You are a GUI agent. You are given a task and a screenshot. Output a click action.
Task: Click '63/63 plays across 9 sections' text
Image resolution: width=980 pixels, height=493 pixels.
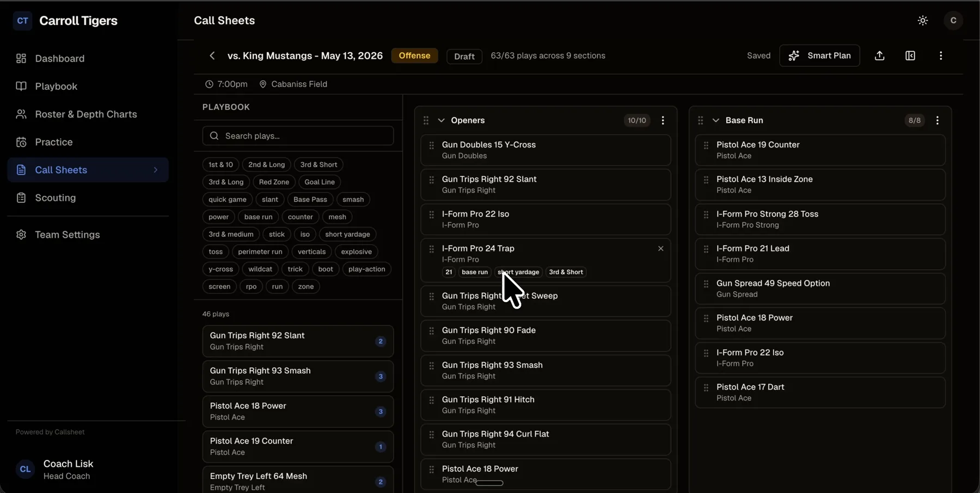[548, 56]
